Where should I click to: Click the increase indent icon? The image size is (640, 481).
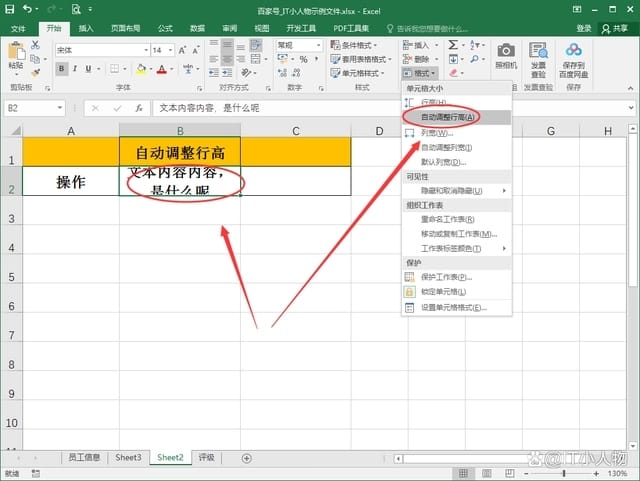coord(227,73)
